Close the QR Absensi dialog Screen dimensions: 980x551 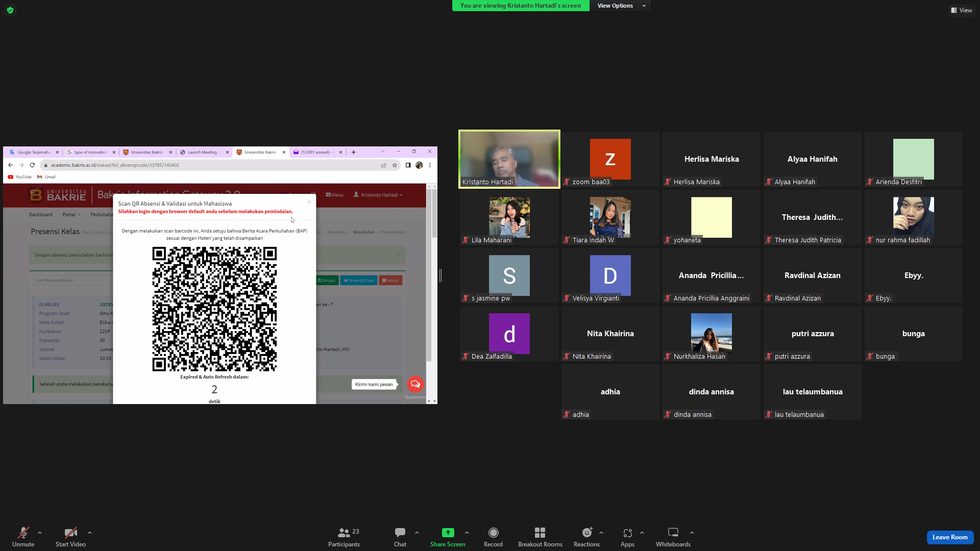coord(309,202)
